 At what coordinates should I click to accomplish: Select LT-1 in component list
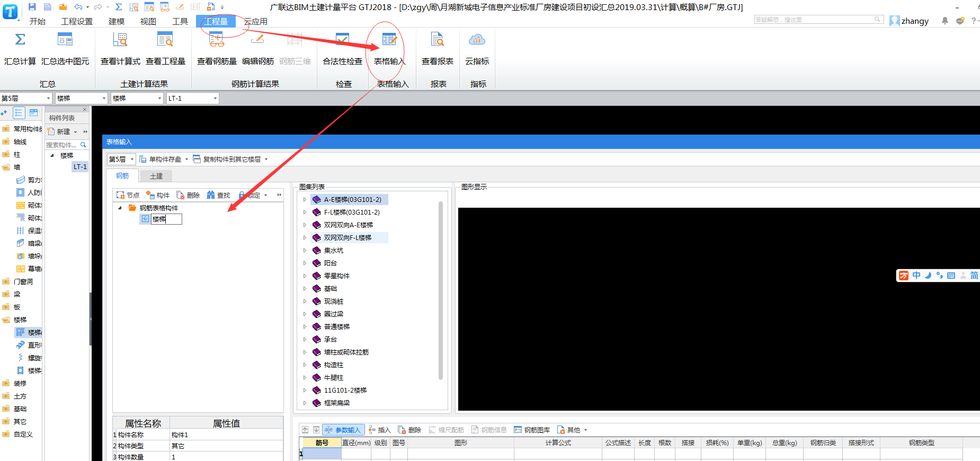click(80, 166)
